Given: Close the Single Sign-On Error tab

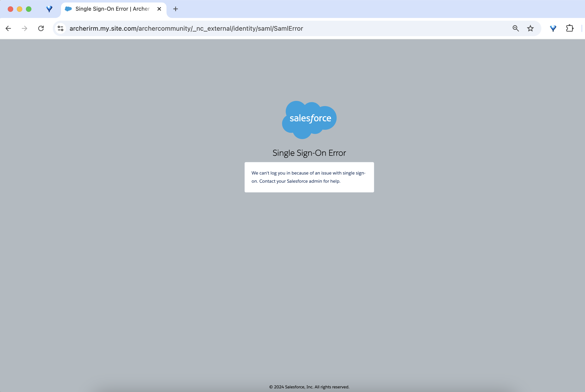Looking at the screenshot, I should [159, 9].
